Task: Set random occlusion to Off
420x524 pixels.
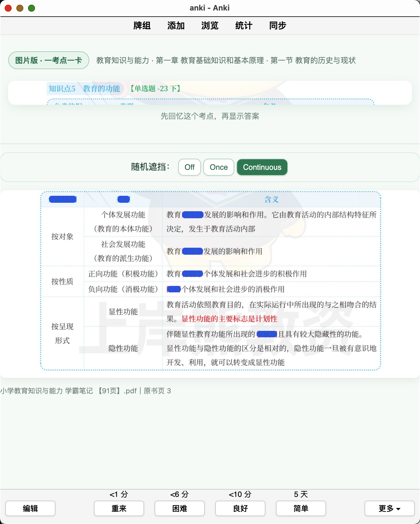Action: click(190, 167)
